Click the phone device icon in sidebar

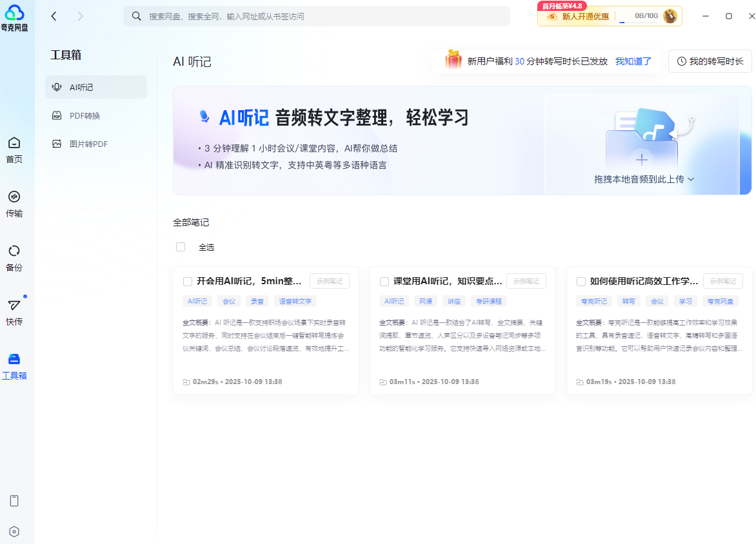pyautogui.click(x=14, y=501)
